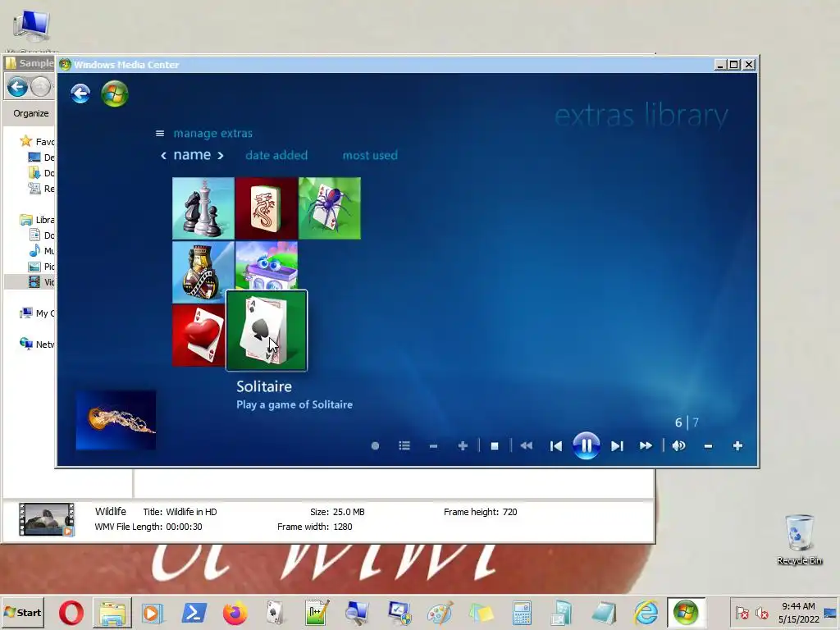Launch PowerShell from the taskbar

(194, 613)
